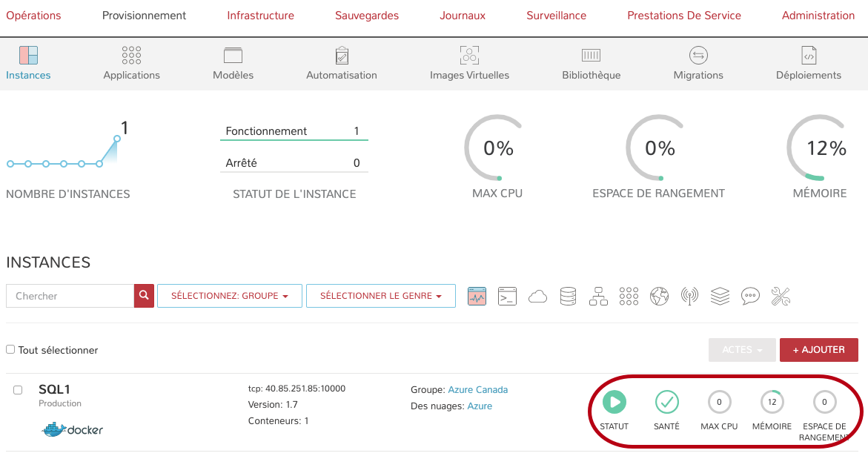Tick the SQL1 instance checkbox

pyautogui.click(x=18, y=390)
